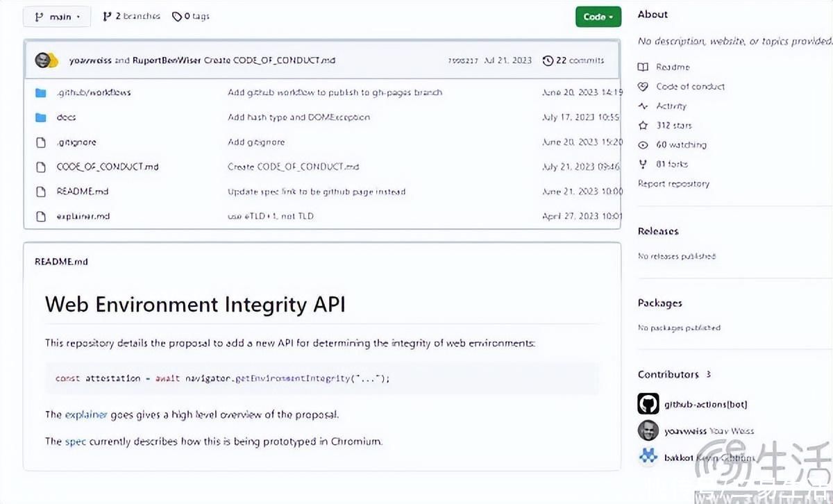Open the Contributors section heading

coord(668,374)
